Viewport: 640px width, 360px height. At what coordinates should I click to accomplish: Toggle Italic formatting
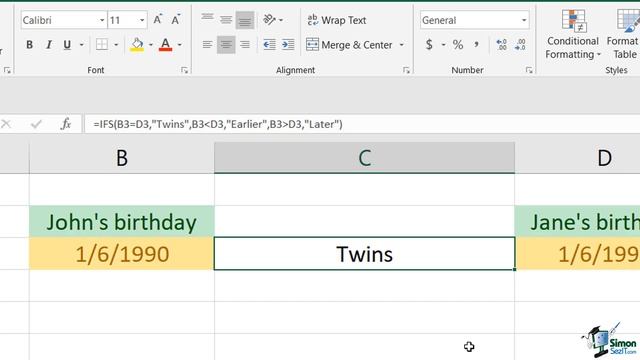(49, 44)
